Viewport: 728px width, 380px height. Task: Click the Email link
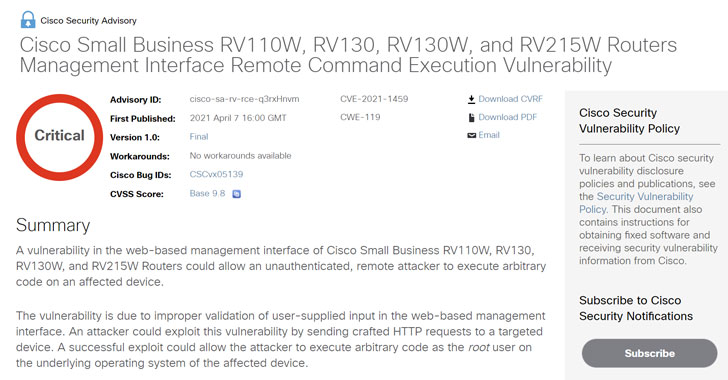point(489,135)
